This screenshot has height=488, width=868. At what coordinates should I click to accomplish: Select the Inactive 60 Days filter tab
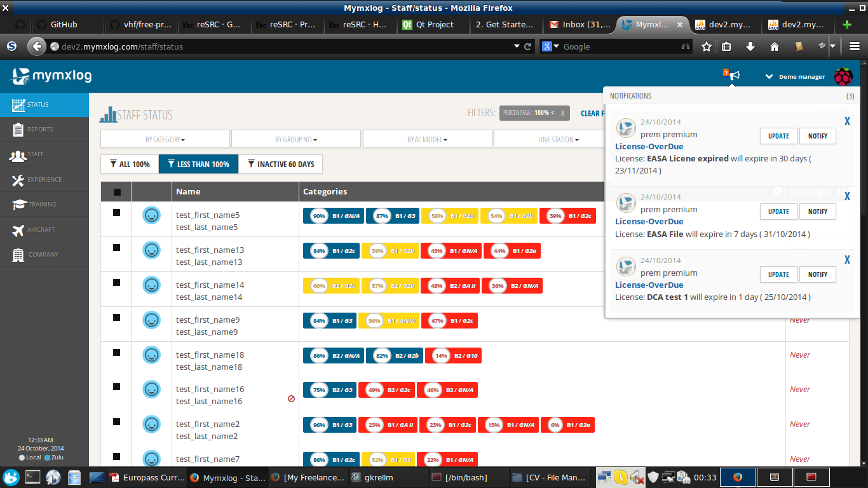tap(280, 164)
